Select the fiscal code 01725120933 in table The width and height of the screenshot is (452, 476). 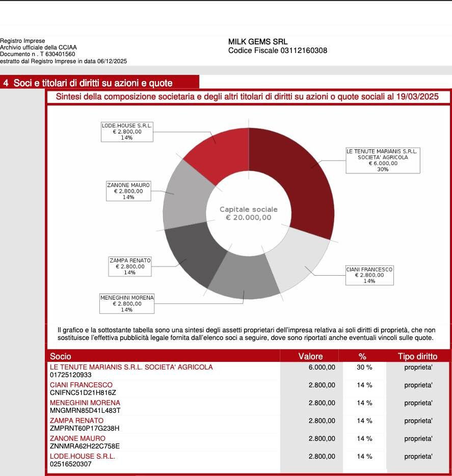tap(71, 375)
